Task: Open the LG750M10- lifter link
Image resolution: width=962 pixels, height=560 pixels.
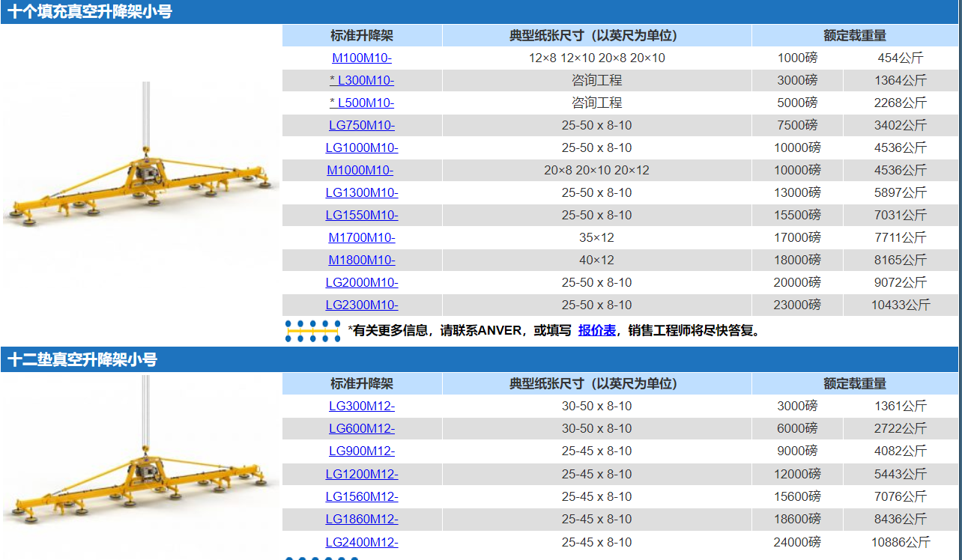Action: click(x=362, y=125)
